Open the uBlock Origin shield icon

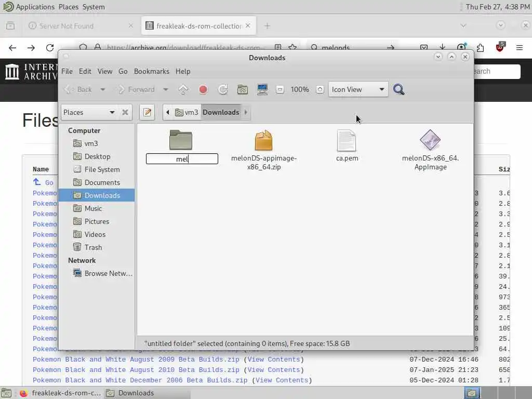click(x=500, y=47)
